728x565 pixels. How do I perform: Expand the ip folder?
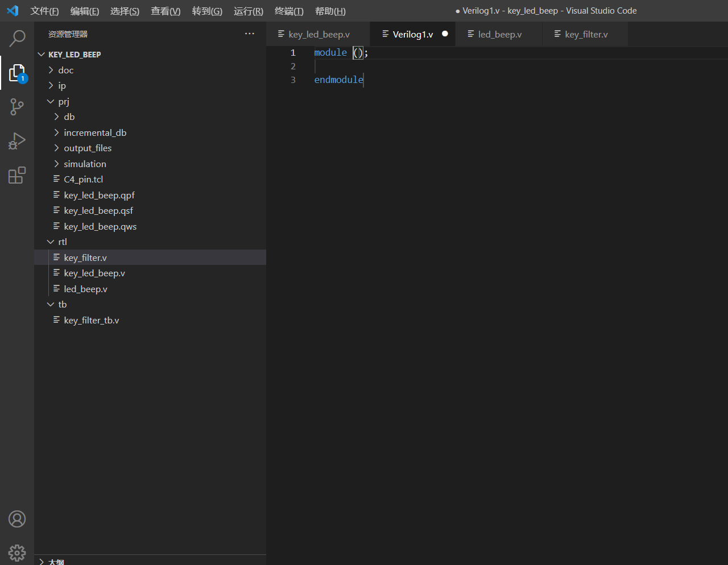[51, 86]
